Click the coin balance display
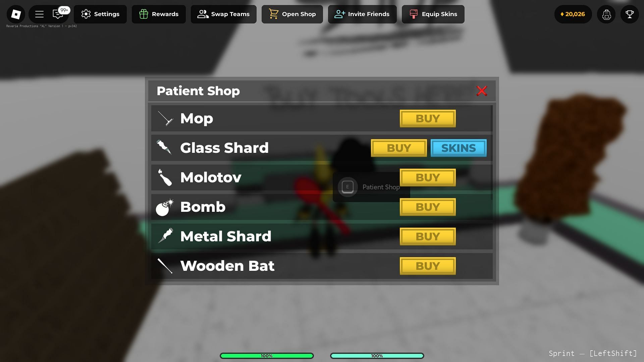Viewport: 644px width, 362px height. click(x=573, y=14)
